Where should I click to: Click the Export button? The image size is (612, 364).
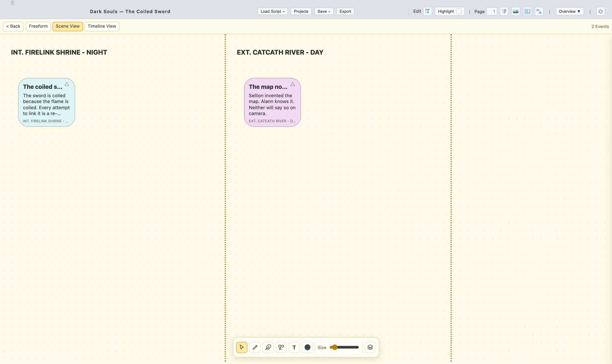(345, 11)
